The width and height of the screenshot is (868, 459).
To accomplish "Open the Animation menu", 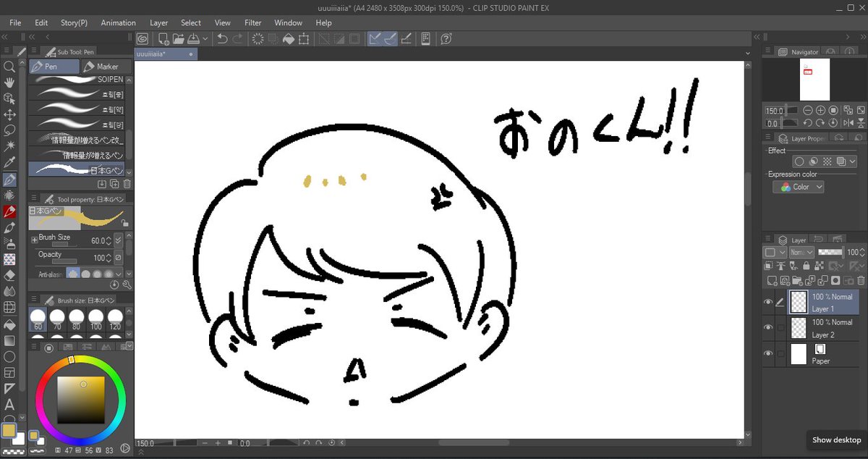I will tap(118, 22).
